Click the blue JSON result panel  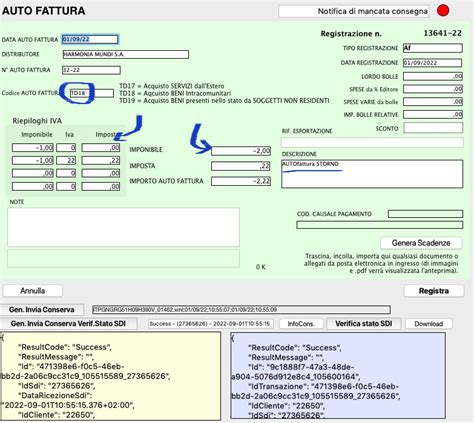coord(338,375)
